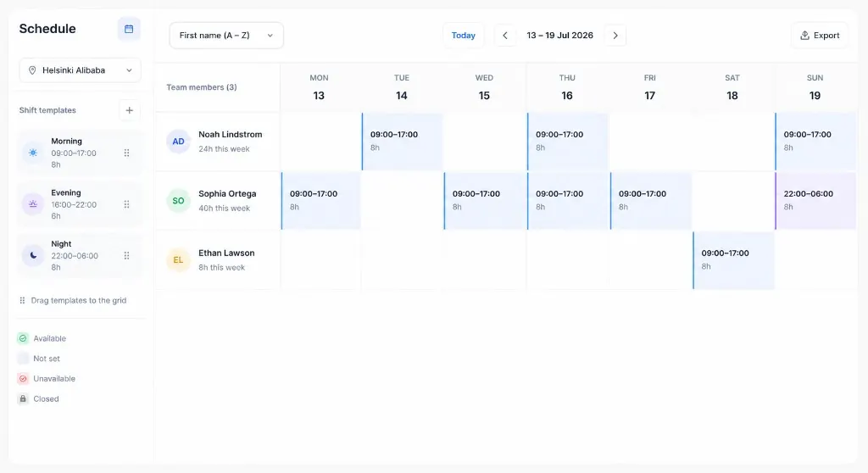Open Noah Lindstrom's Tuesday 09:00–17:00 shift
The height and width of the screenshot is (473, 868).
coord(403,142)
